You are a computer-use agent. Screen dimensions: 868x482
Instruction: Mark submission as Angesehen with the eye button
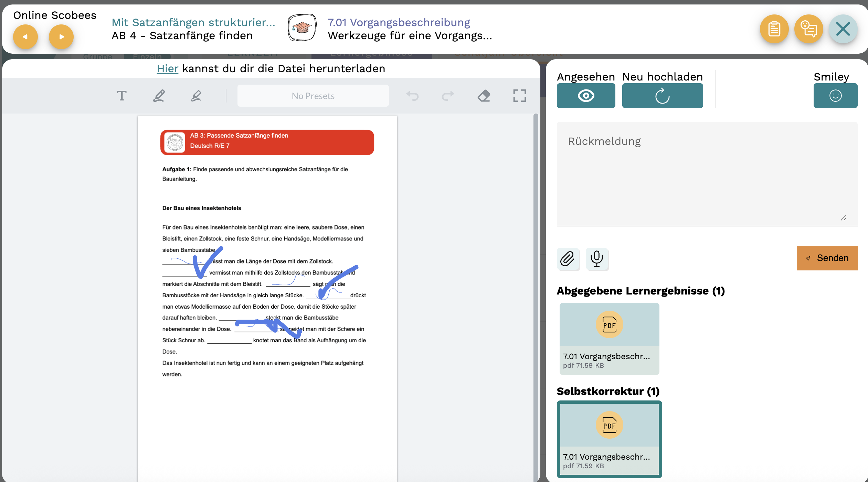(x=586, y=96)
